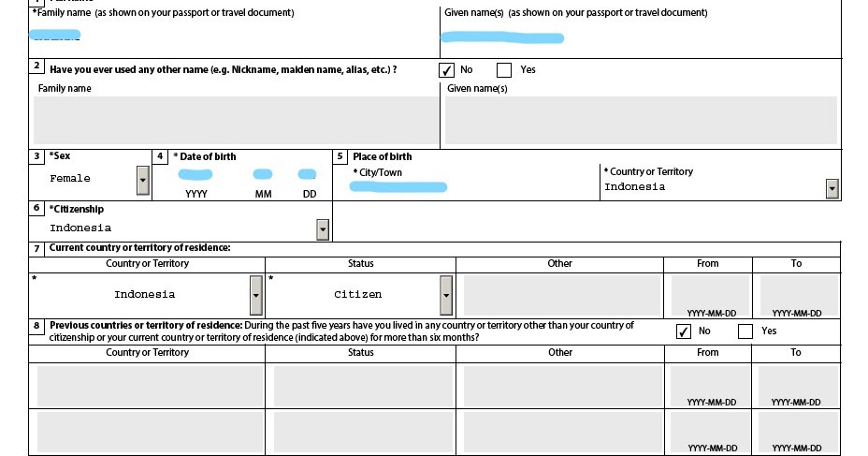Screen dimensions: 868x456
Task: Click first previous residence To date field
Action: pos(798,386)
